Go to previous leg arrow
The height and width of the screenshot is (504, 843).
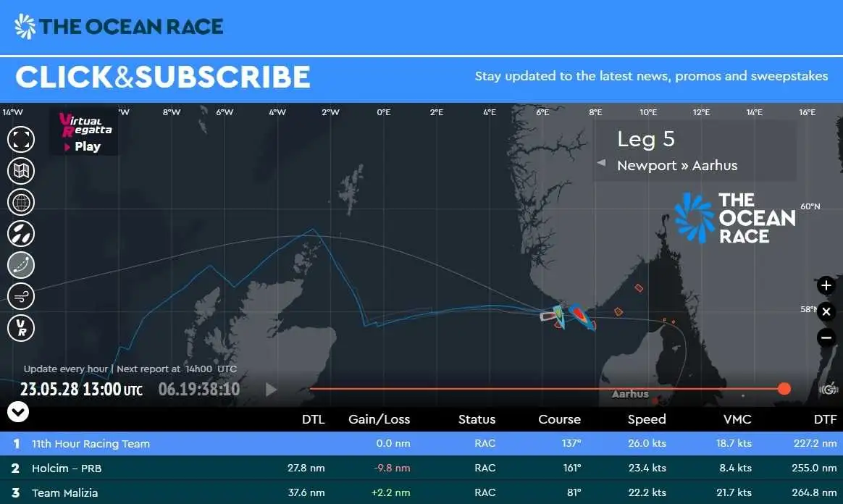coord(602,163)
